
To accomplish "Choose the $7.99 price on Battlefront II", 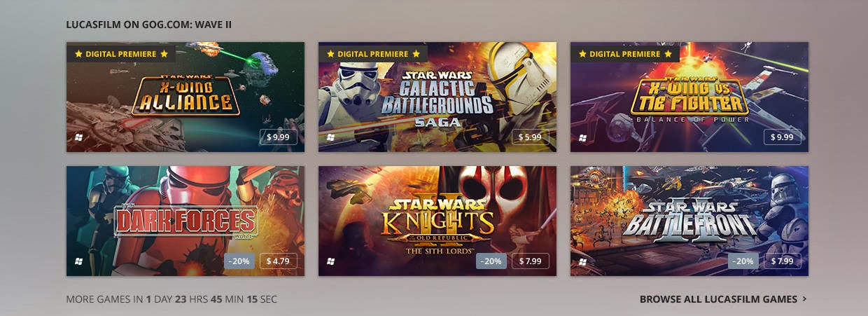I will point(782,261).
